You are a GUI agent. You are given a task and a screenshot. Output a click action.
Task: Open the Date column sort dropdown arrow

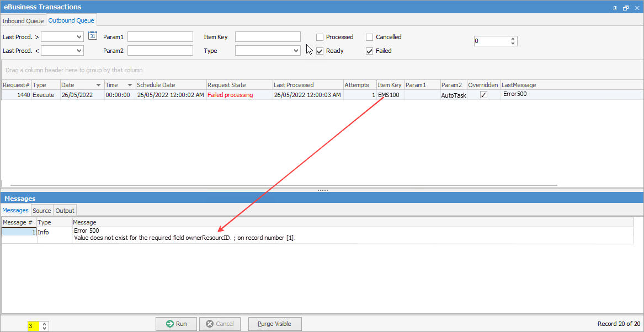point(99,85)
